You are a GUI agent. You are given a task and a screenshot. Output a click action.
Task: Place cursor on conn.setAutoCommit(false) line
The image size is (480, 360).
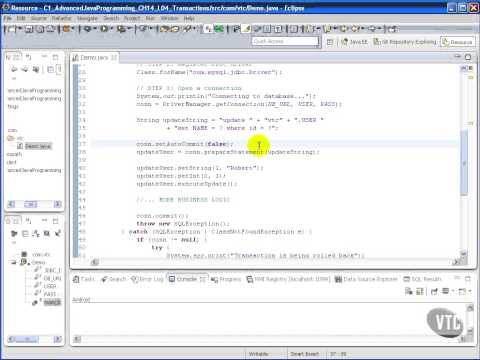pyautogui.click(x=185, y=144)
